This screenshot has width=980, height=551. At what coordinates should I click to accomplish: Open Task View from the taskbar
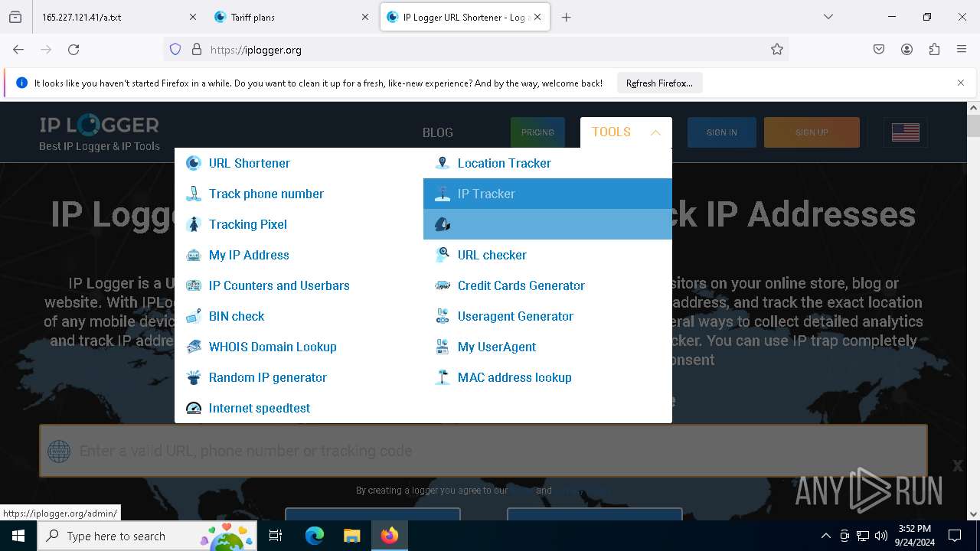click(x=276, y=536)
